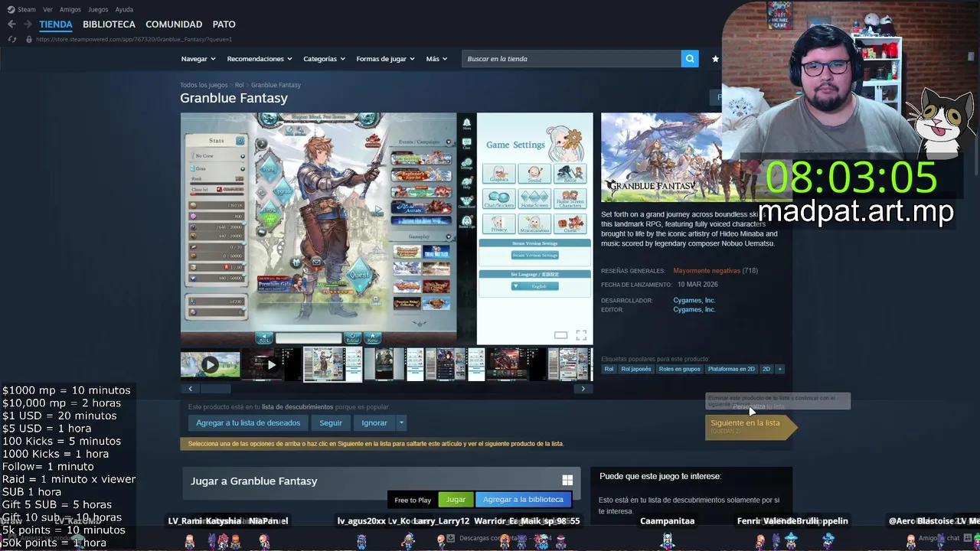The image size is (980, 551).
Task: Click Agregar a la biblioteca button
Action: [523, 500]
